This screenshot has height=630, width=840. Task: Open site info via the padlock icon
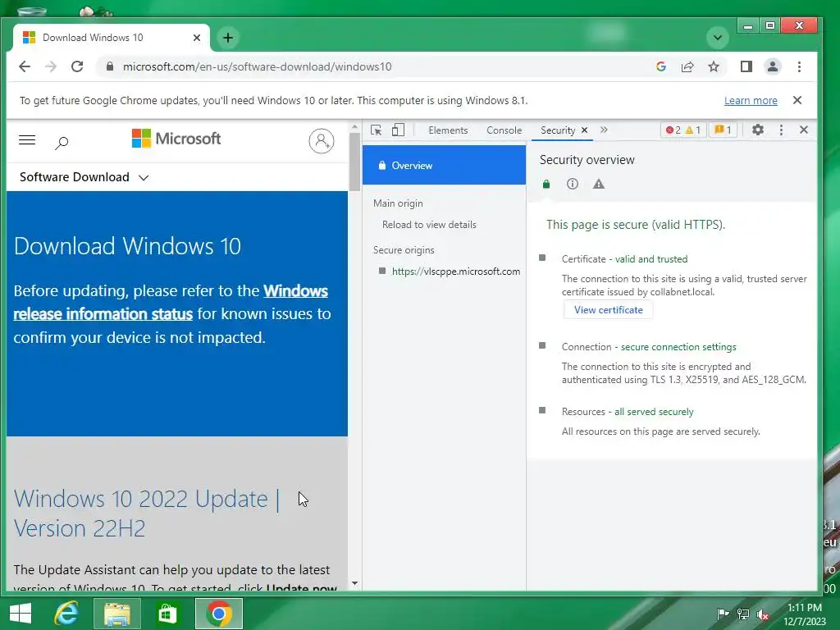point(110,66)
